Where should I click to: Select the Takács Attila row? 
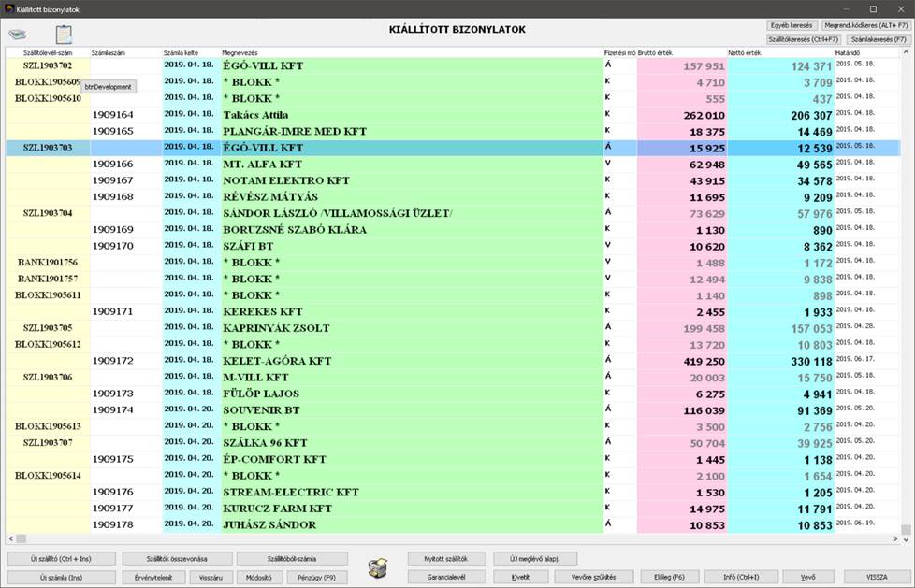(x=453, y=115)
